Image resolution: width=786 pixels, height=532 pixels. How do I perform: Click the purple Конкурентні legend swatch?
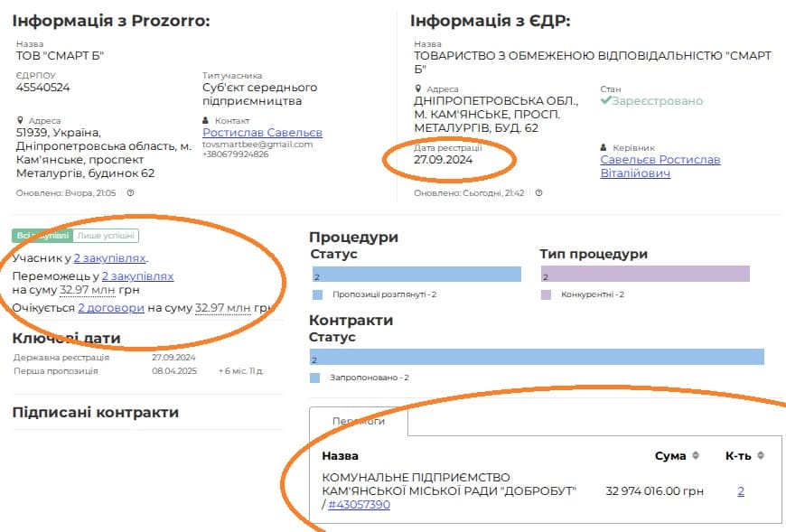pos(546,294)
